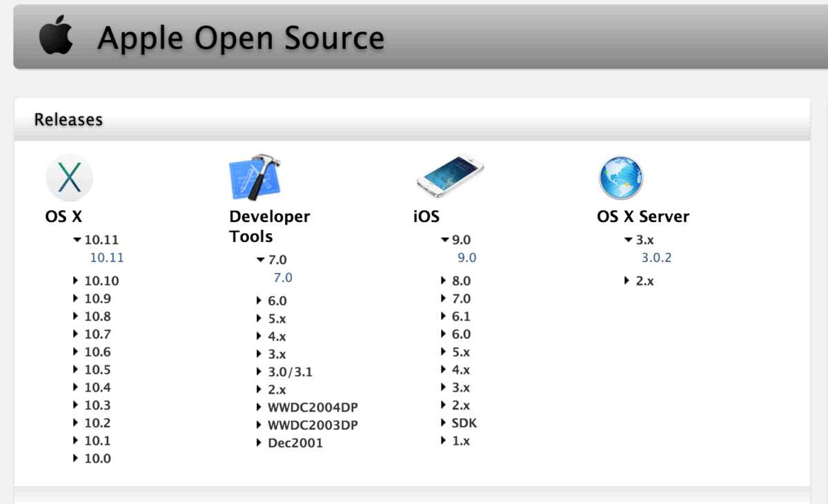The width and height of the screenshot is (828, 504).
Task: Open the iOS 9.0 release link
Action: [x=466, y=258]
